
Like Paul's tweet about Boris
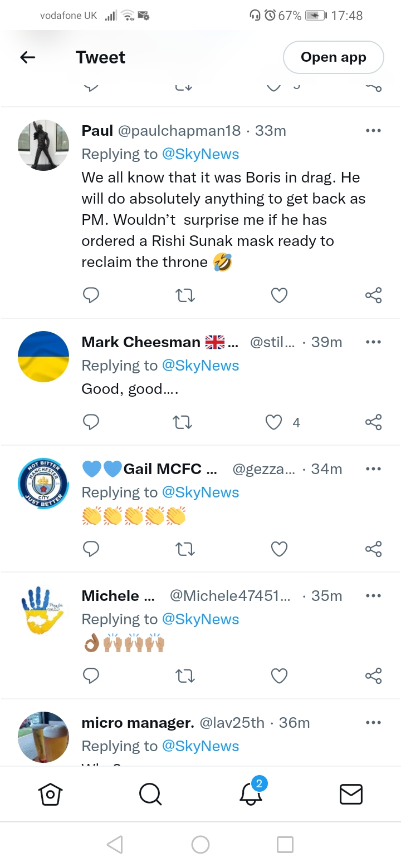pos(279,295)
